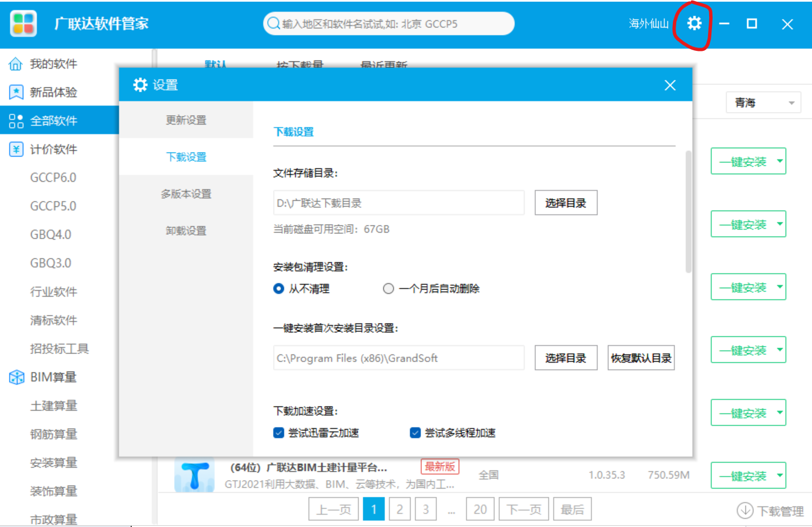Viewport: 812px width, 527px height.
Task: Select 钢筋算量 in the sidebar
Action: pos(54,434)
